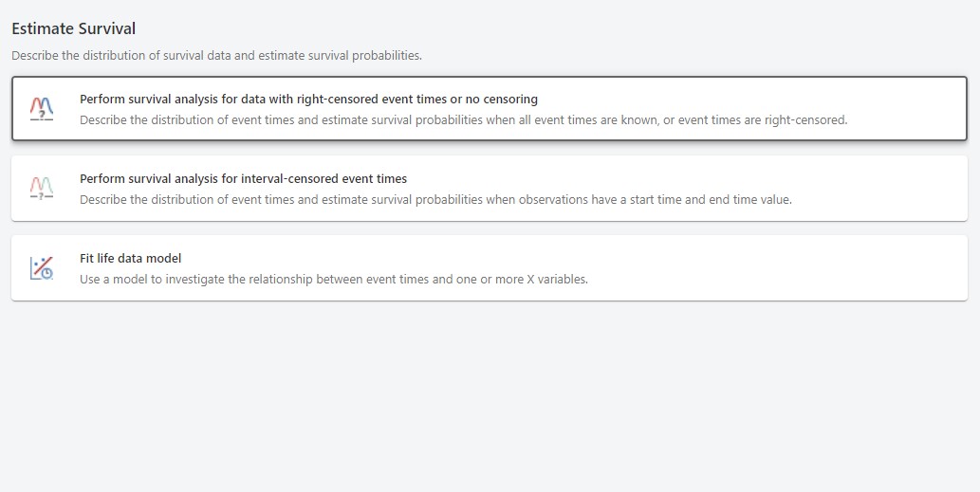This screenshot has width=980, height=492.
Task: Open the 'Fit life data model' title
Action: 130,258
